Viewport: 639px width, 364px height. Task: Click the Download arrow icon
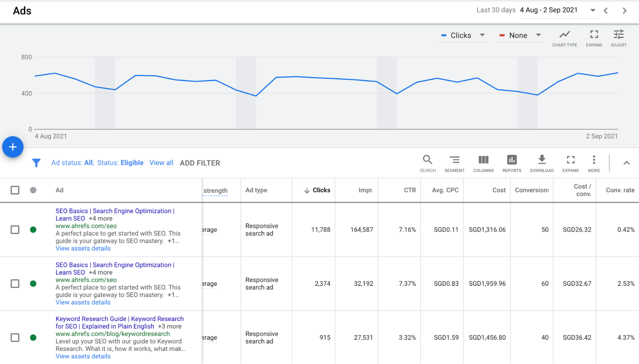click(x=542, y=160)
